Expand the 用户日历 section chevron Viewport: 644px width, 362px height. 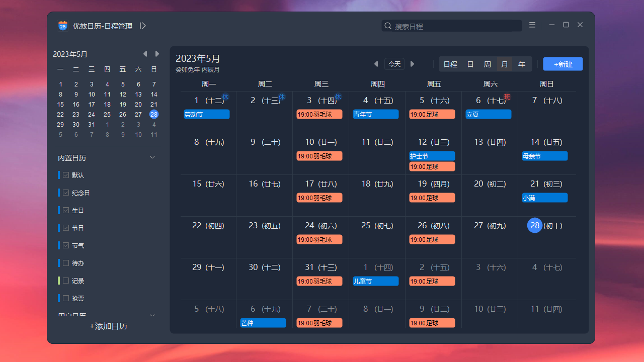click(x=152, y=315)
